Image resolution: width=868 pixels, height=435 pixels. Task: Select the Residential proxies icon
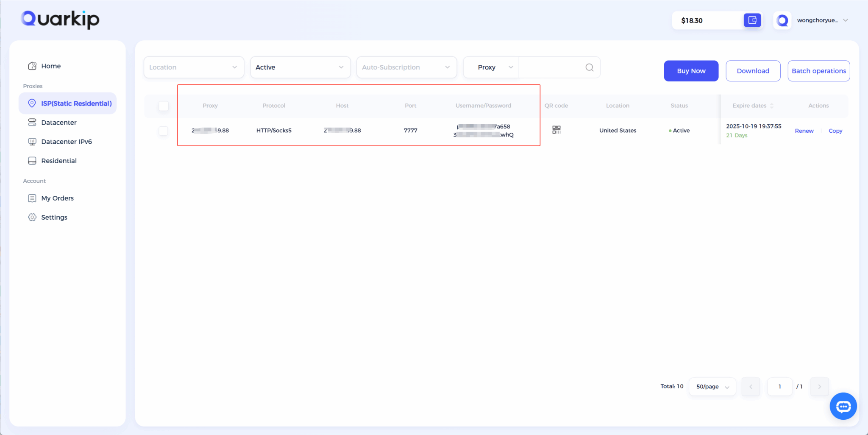click(x=32, y=160)
